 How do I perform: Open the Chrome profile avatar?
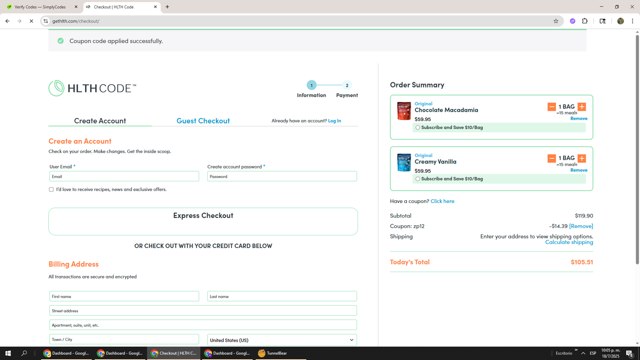[620, 21]
